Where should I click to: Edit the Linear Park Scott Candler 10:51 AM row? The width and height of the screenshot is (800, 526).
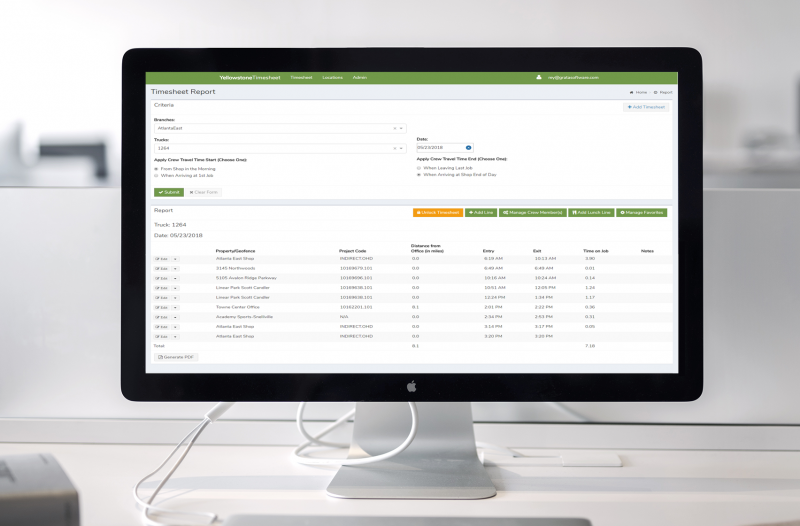pyautogui.click(x=162, y=288)
